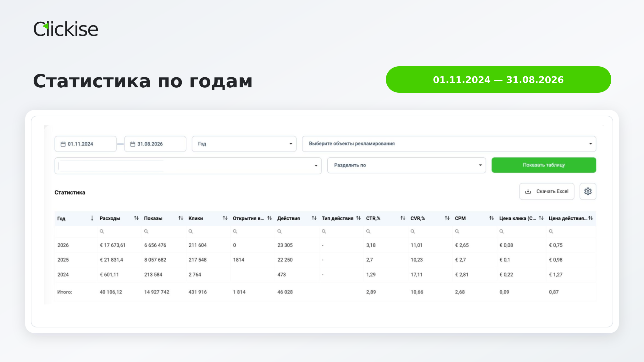
Task: Click the CVR value 17,11
Action: 416,275
